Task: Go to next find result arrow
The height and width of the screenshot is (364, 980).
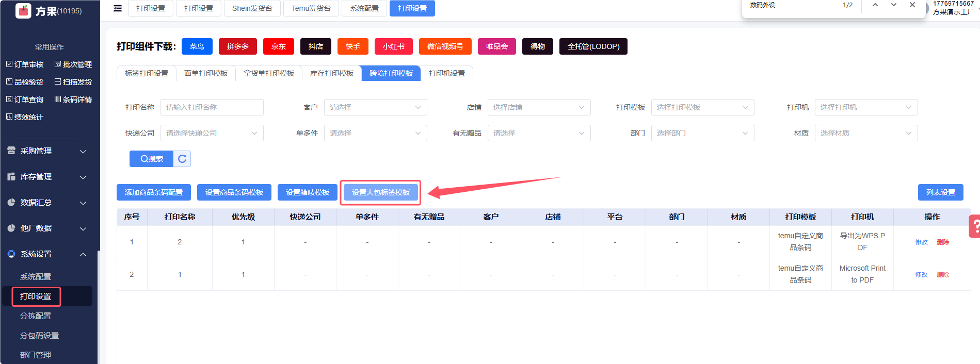Action: [x=894, y=5]
